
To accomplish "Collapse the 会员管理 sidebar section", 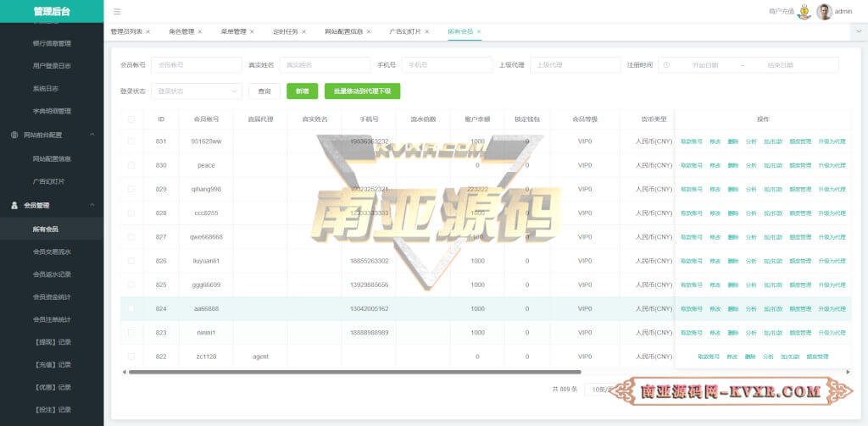I will point(92,205).
